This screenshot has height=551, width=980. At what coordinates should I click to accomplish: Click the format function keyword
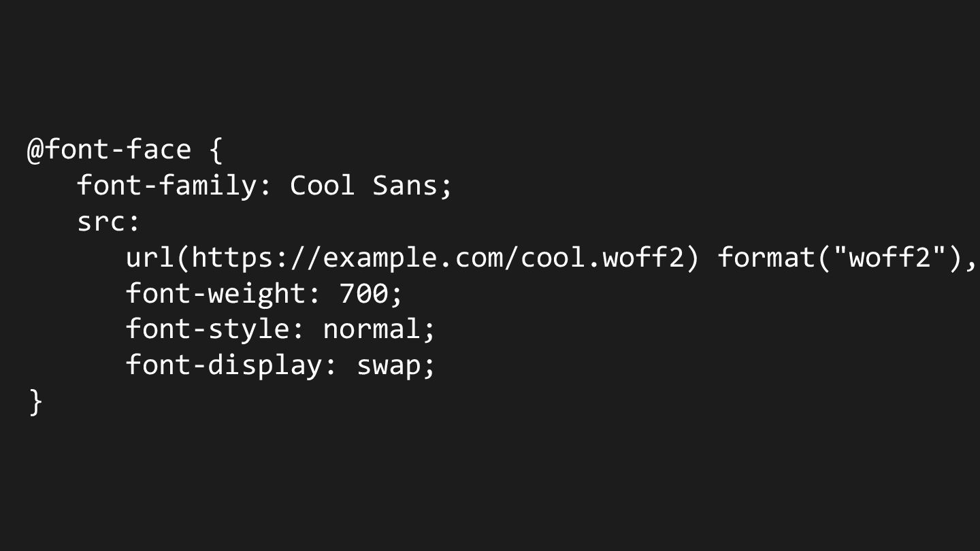(x=766, y=258)
